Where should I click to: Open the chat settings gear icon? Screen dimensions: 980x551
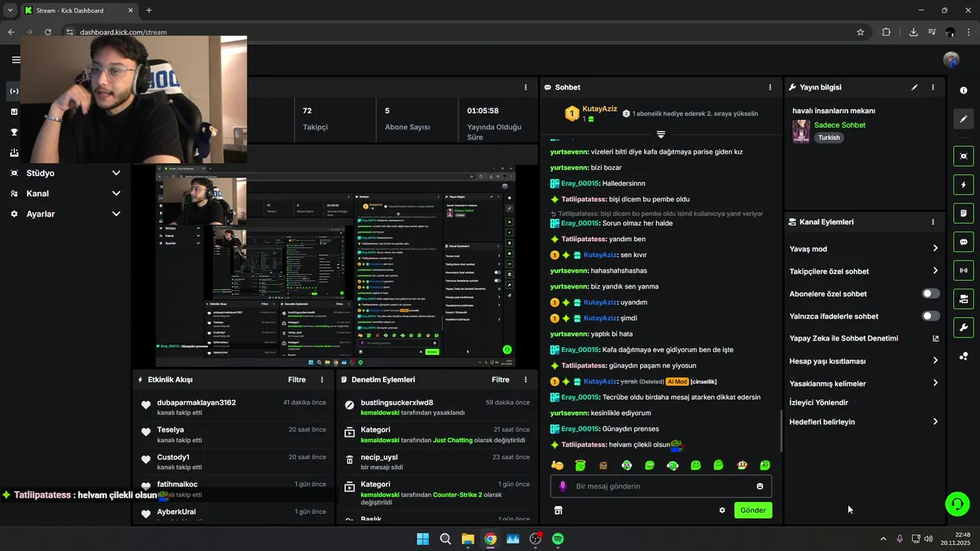click(722, 510)
